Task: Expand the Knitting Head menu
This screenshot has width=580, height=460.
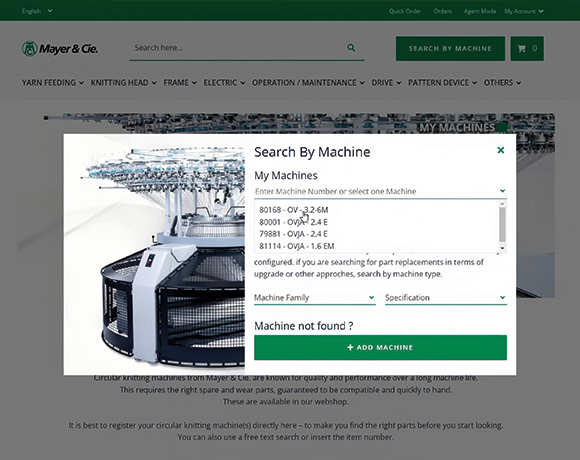Action: point(124,82)
